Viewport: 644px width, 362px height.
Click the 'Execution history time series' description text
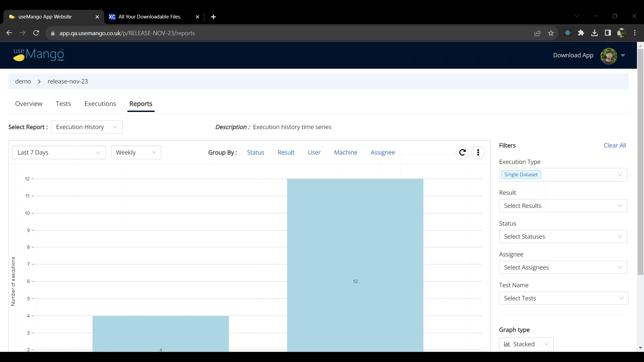(x=292, y=127)
